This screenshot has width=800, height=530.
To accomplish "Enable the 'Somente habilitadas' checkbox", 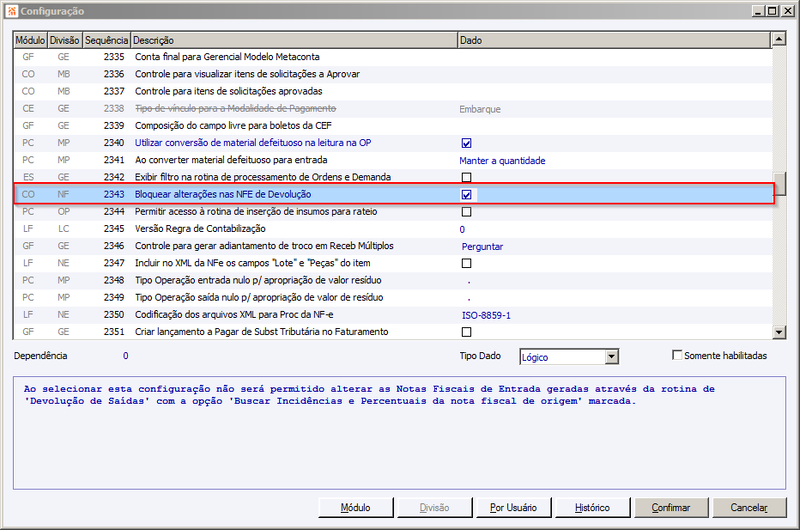I will click(677, 355).
